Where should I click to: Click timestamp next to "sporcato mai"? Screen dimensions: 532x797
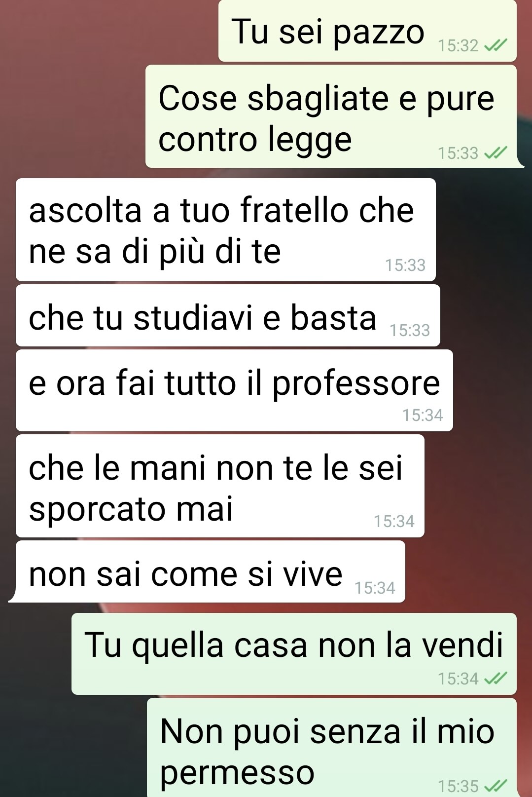coord(394,521)
